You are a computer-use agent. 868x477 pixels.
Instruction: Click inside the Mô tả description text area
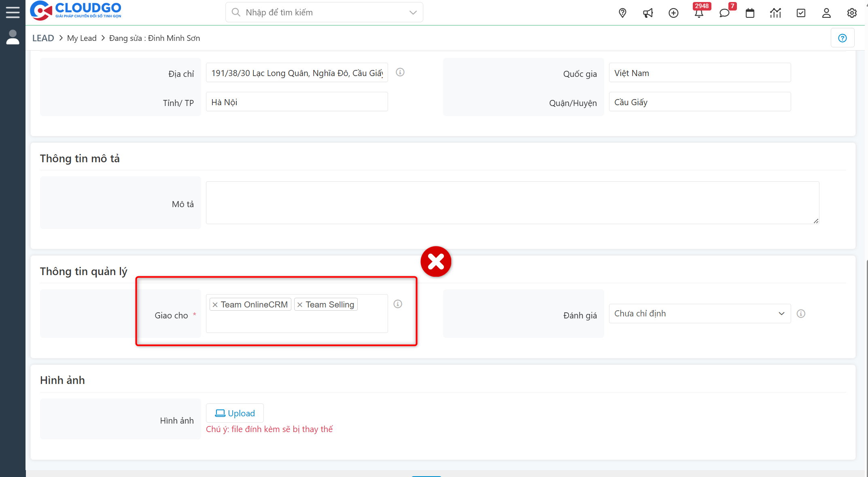coord(512,202)
